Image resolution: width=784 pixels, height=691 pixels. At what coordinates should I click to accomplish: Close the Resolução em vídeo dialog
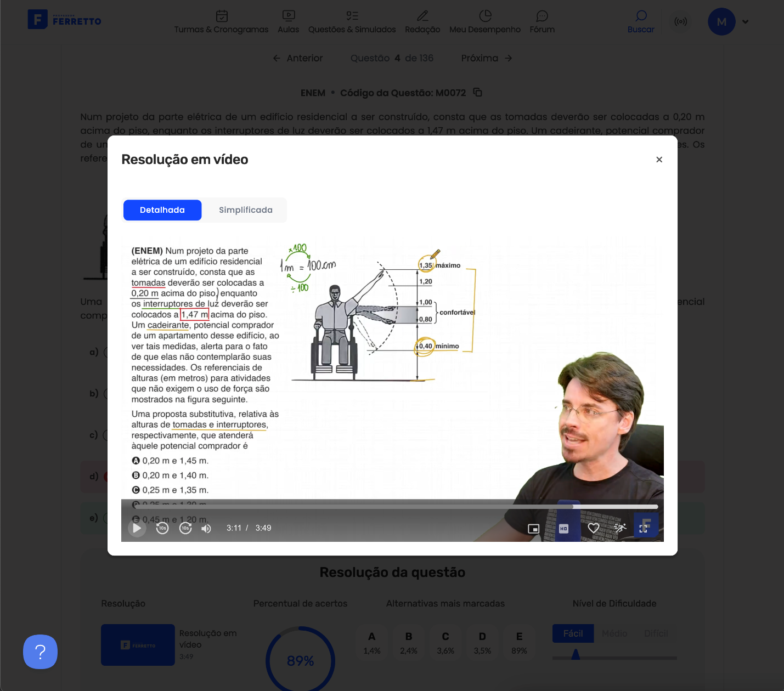tap(659, 160)
